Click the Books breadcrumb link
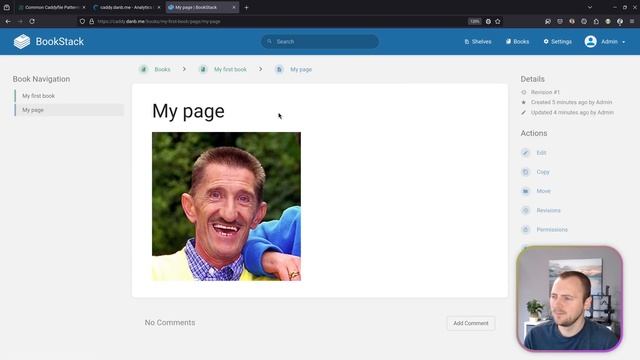This screenshot has height=360, width=640. 162,69
